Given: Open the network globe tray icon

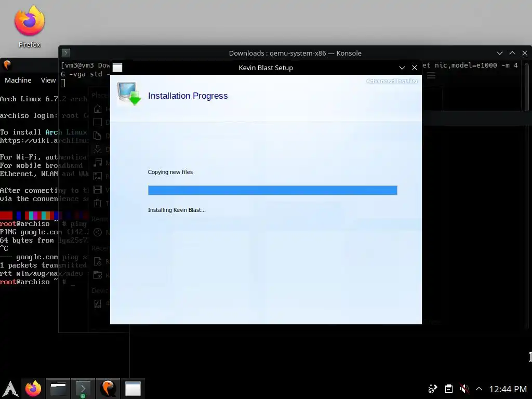Looking at the screenshot, I should [433, 389].
